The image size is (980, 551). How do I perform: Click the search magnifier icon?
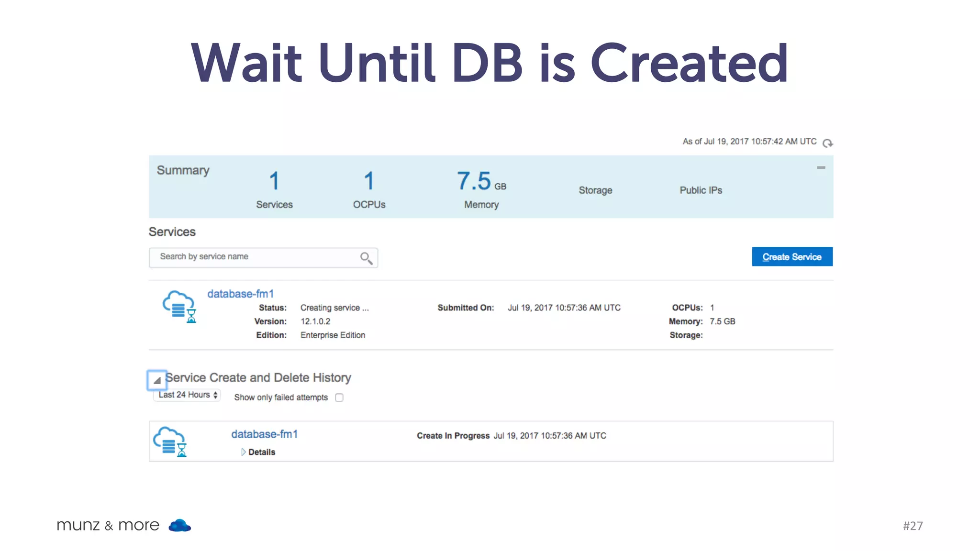[366, 258]
